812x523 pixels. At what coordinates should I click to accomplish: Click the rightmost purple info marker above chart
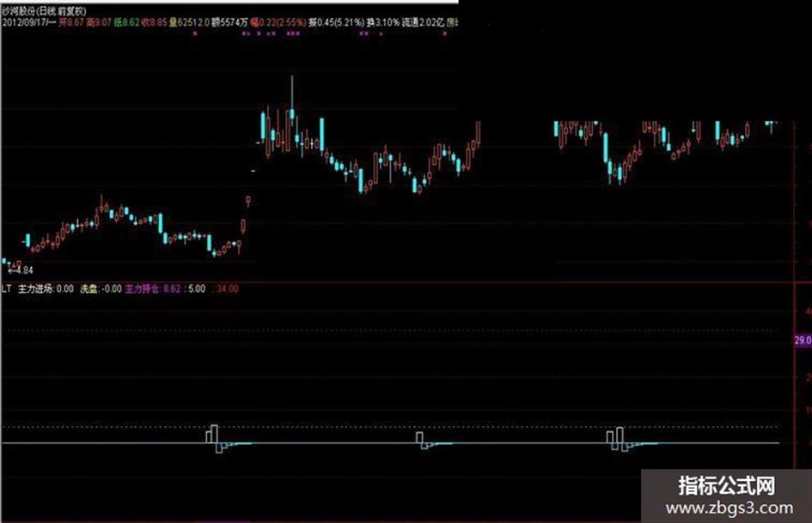(x=445, y=34)
